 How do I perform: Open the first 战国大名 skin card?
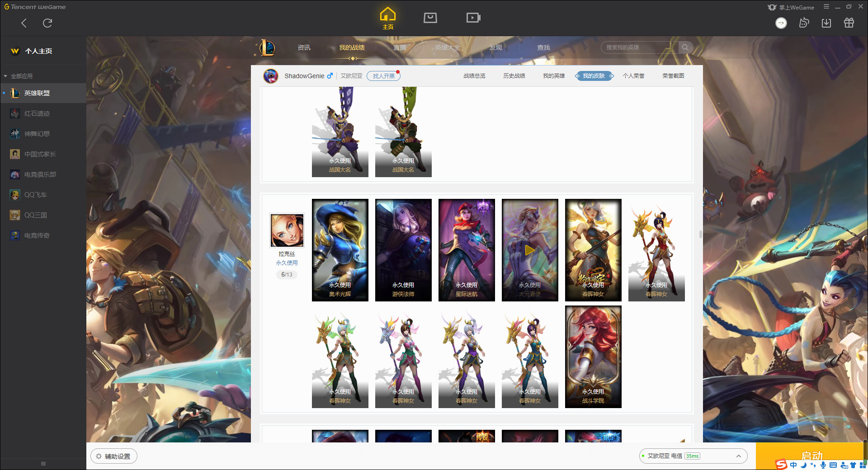340,132
